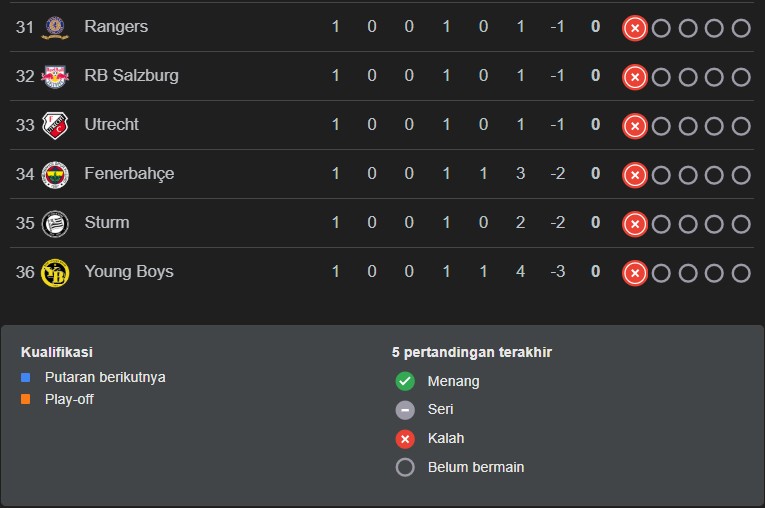Screen dimensions: 765x508
Task: Click the Fenerbahçe club crest
Action: tap(55, 174)
